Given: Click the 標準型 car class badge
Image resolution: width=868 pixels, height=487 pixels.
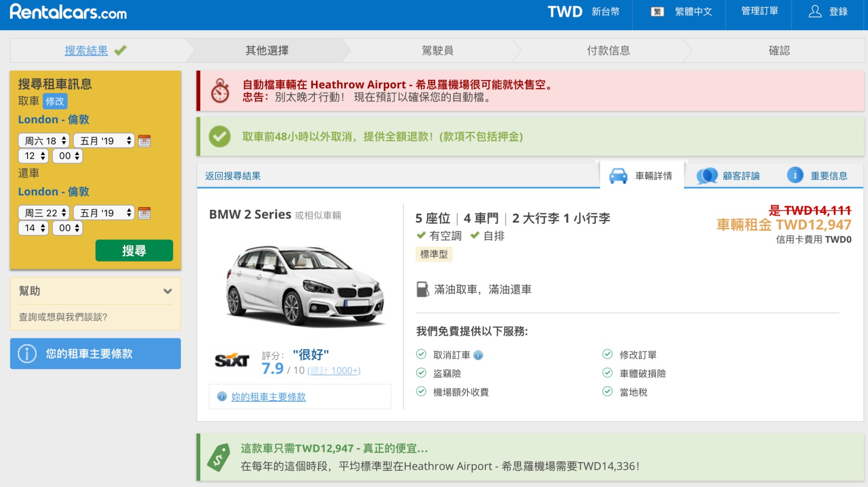Looking at the screenshot, I should click(434, 254).
